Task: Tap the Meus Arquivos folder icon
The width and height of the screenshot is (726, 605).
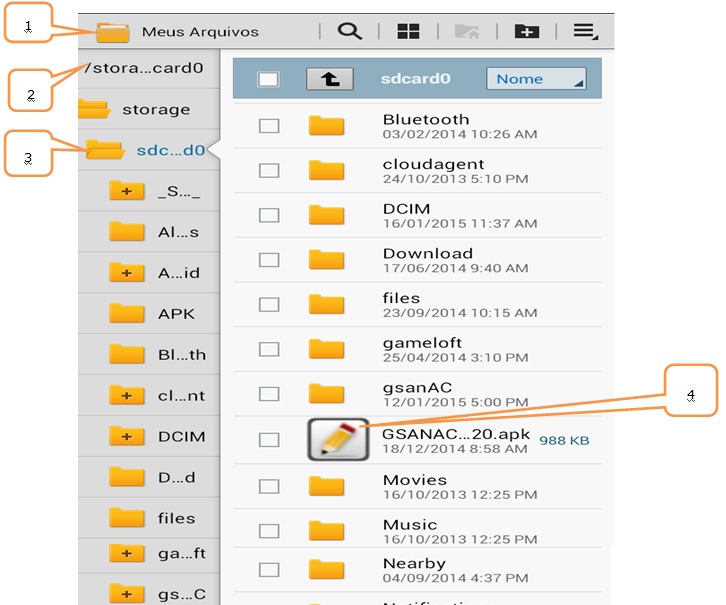Action: (113, 32)
